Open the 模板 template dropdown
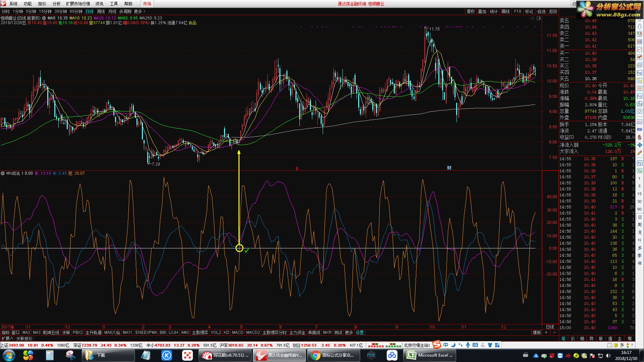This screenshot has height=362, width=644. tap(537, 333)
